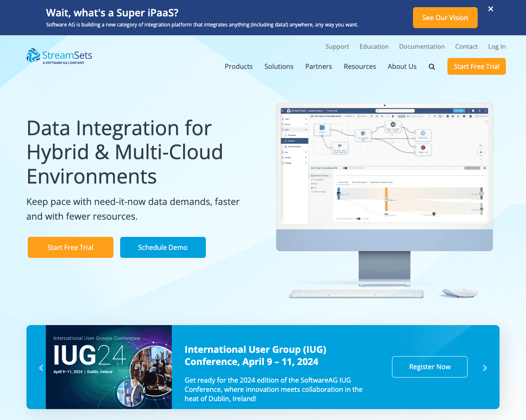The width and height of the screenshot is (526, 420).
Task: Click the hero Start Free Trial button
Action: [71, 247]
